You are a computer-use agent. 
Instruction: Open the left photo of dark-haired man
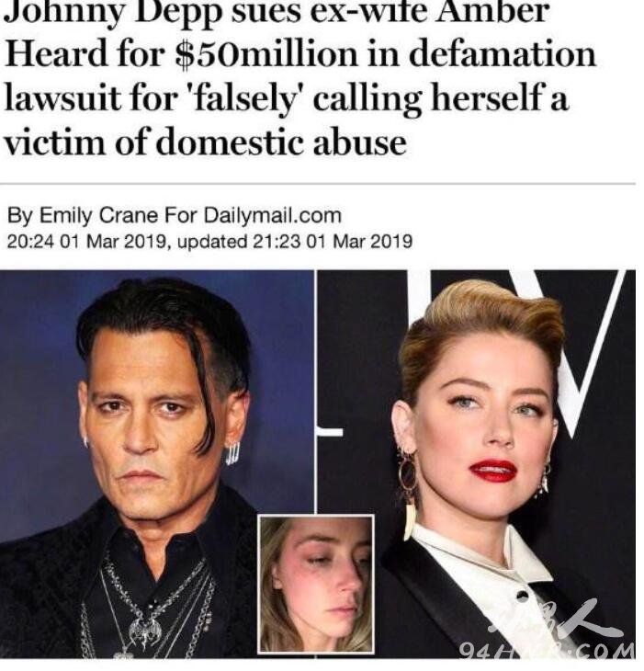coord(157,463)
